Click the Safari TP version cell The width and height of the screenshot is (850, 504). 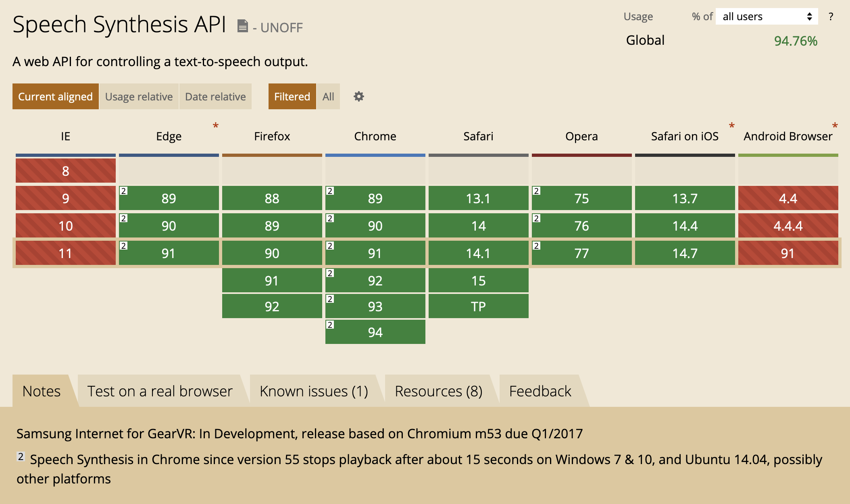coord(478,306)
